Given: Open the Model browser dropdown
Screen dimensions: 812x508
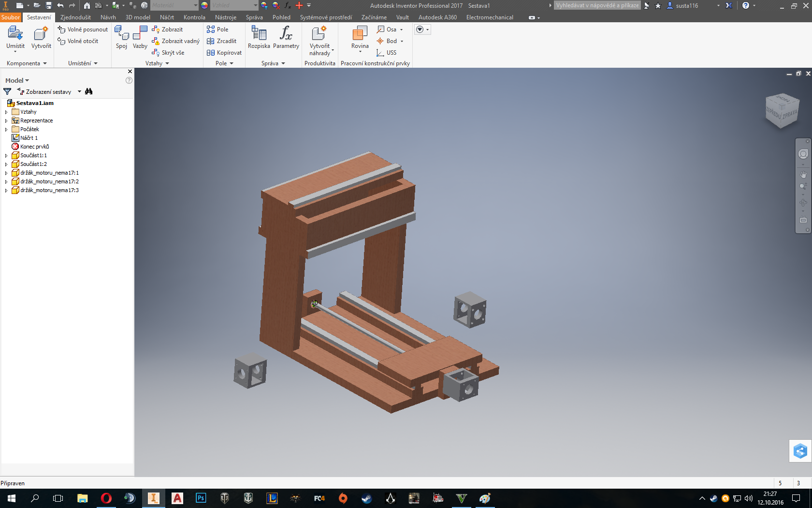Looking at the screenshot, I should coord(17,80).
